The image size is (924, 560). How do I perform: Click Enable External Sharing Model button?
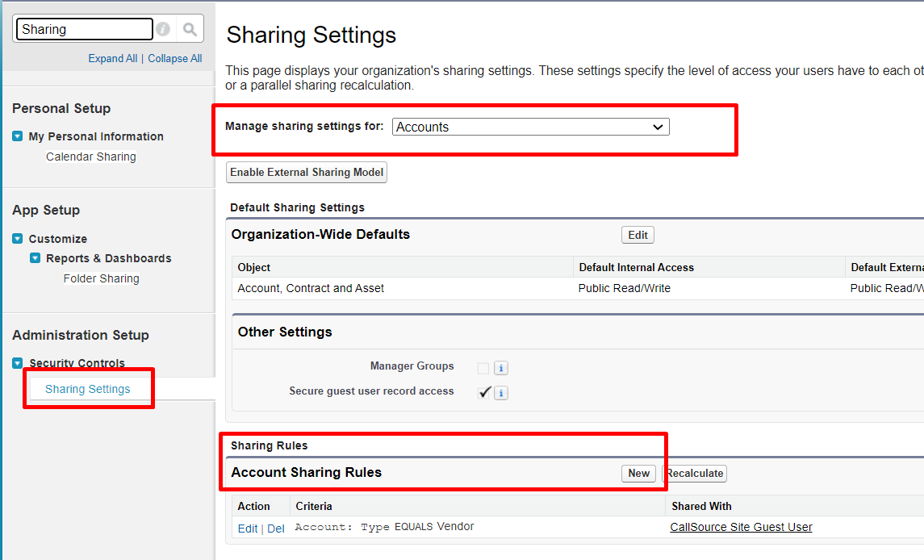click(307, 172)
